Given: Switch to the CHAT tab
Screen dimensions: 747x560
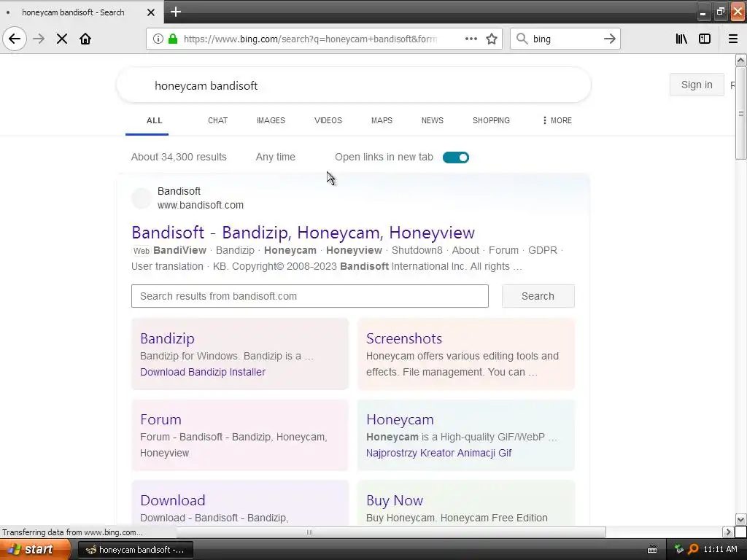Looking at the screenshot, I should [217, 120].
